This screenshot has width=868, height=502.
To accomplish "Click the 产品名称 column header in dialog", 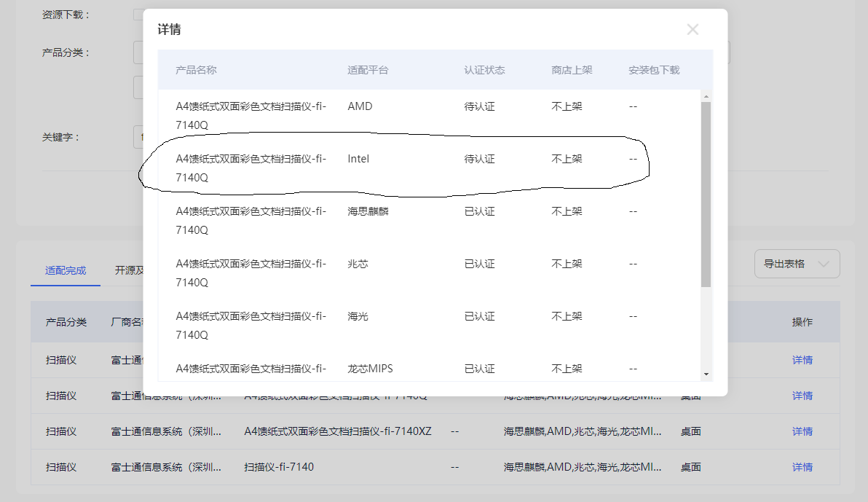I will pyautogui.click(x=196, y=70).
